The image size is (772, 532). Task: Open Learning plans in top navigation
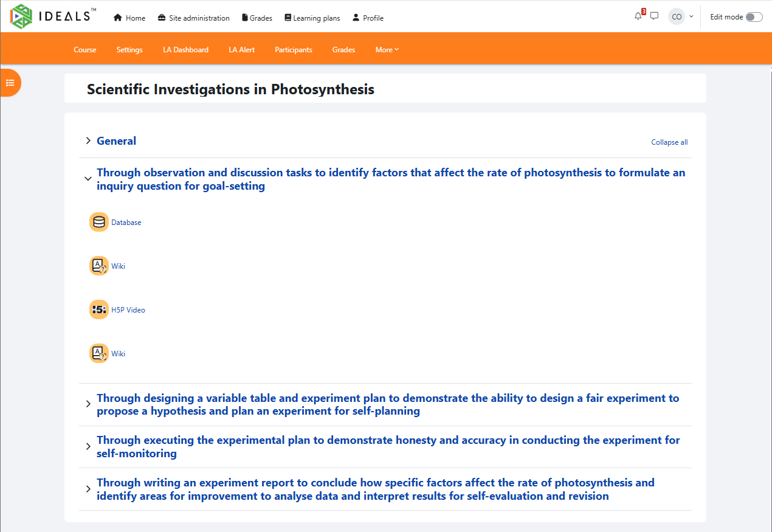[312, 18]
